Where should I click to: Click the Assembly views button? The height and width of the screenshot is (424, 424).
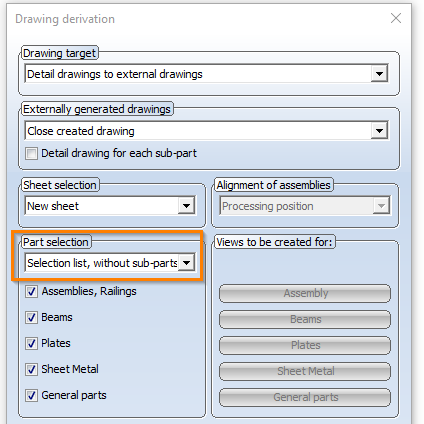(x=305, y=293)
